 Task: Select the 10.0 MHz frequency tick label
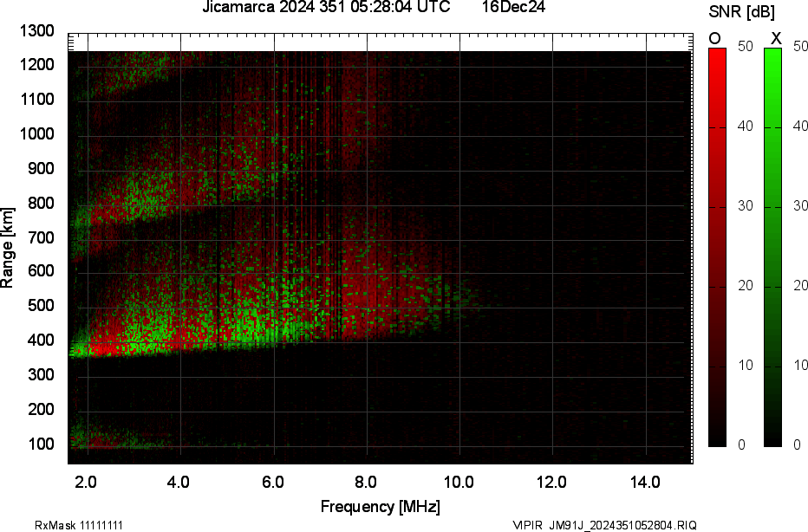[459, 482]
